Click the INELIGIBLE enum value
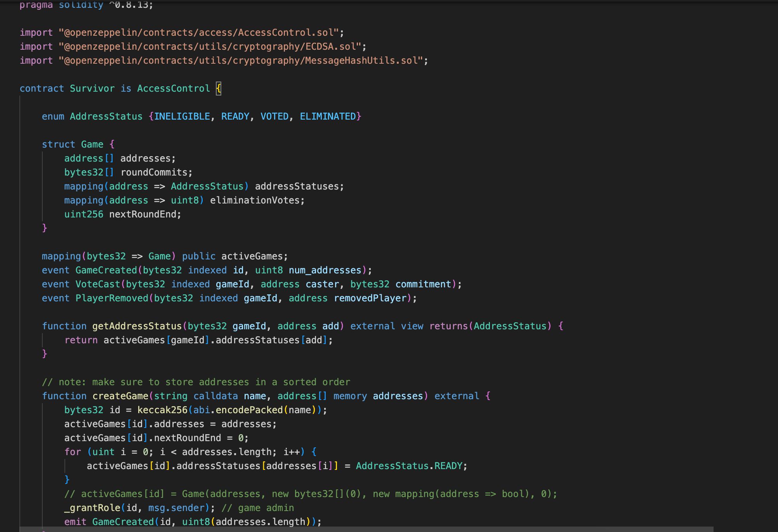Screen dimensions: 778x532 (x=182, y=116)
